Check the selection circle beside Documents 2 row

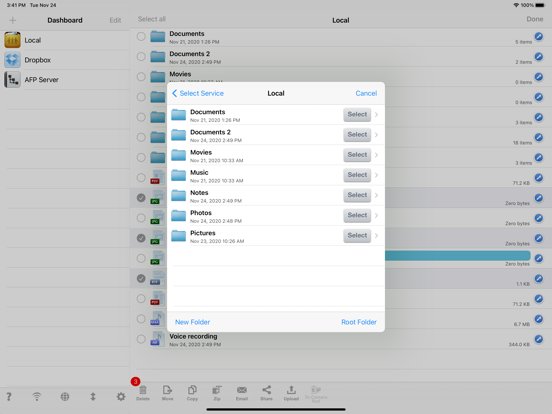pyautogui.click(x=141, y=56)
